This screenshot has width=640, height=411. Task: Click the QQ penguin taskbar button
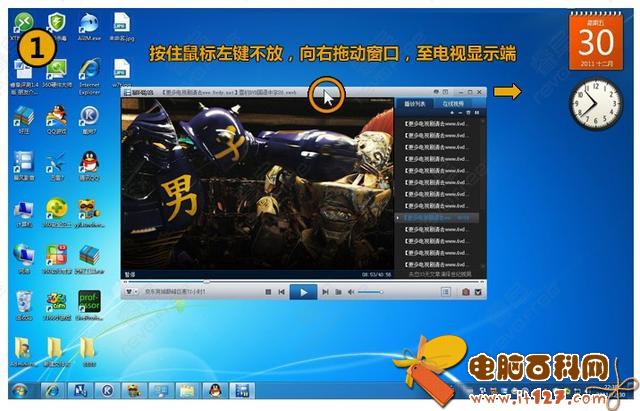[216, 391]
